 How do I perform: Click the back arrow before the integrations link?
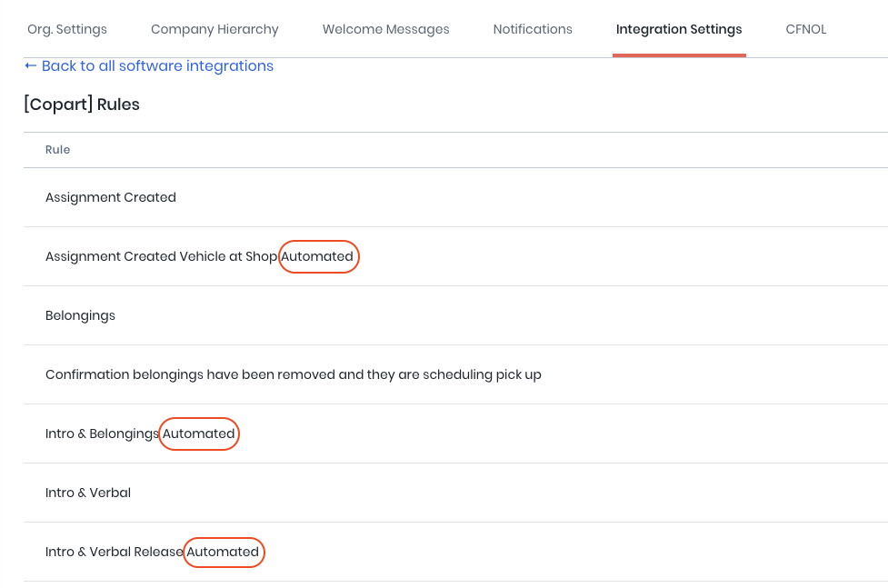point(30,65)
